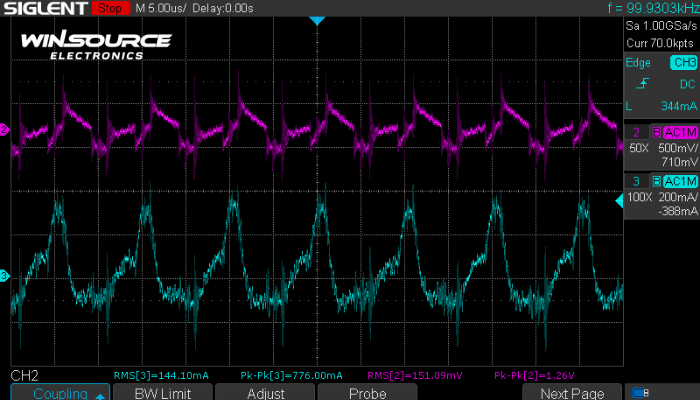Image resolution: width=700 pixels, height=400 pixels.
Task: Click the CH3 trigger source badge
Action: [x=682, y=63]
